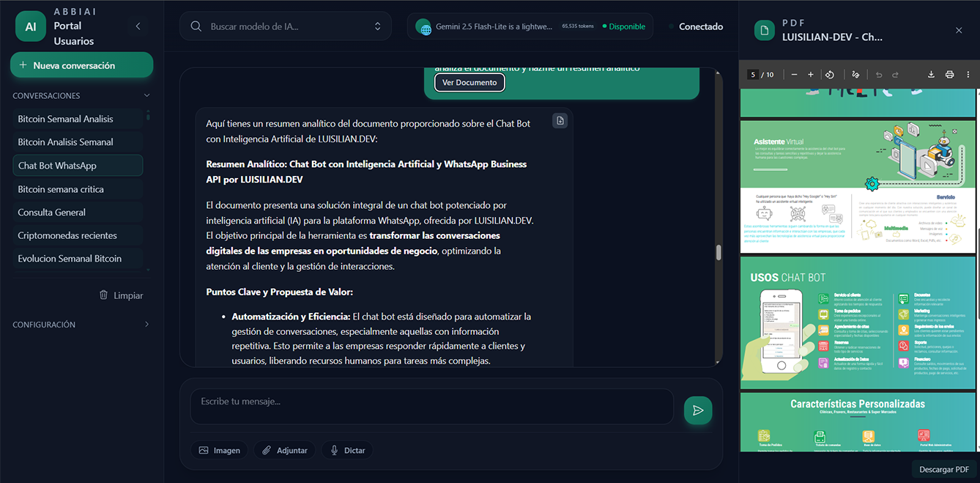
Task: Download the PDF from the viewer toolbar
Action: point(931,75)
